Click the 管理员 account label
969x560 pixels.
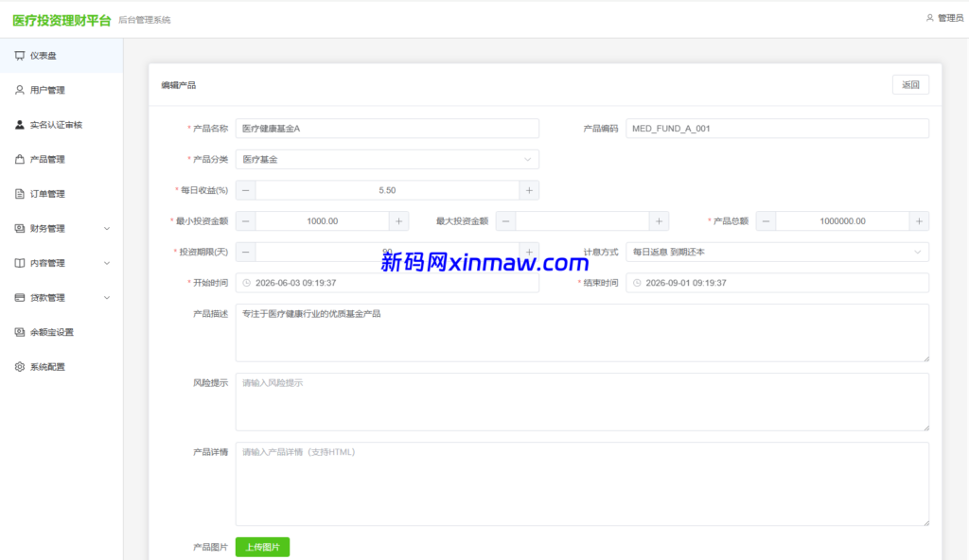(950, 18)
